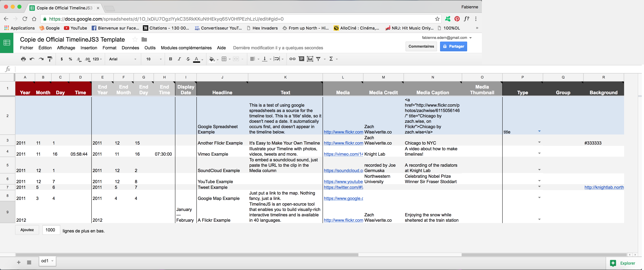The image size is (644, 270).
Task: Click the Ajoutez button
Action: [27, 230]
